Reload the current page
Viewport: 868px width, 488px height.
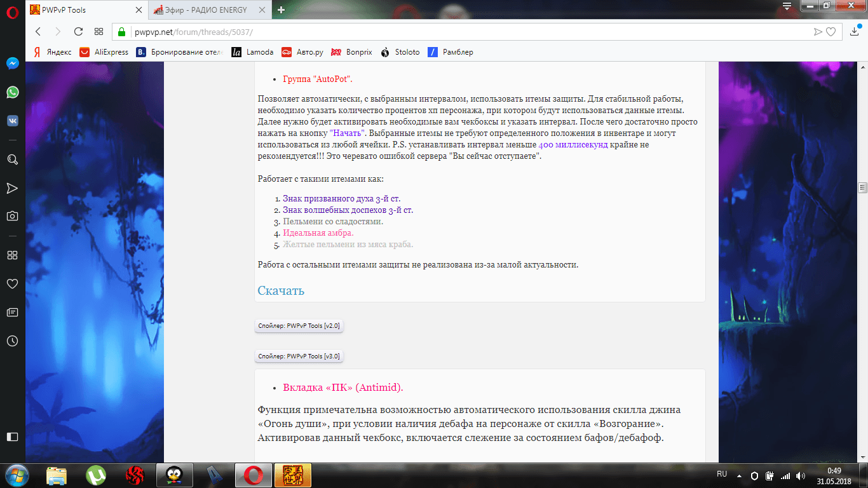point(78,31)
